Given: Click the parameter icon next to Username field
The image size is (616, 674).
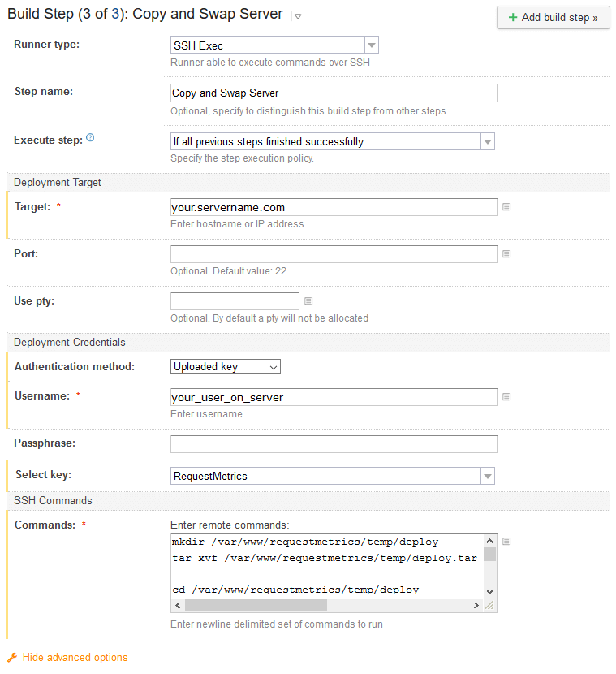Looking at the screenshot, I should pos(506,396).
